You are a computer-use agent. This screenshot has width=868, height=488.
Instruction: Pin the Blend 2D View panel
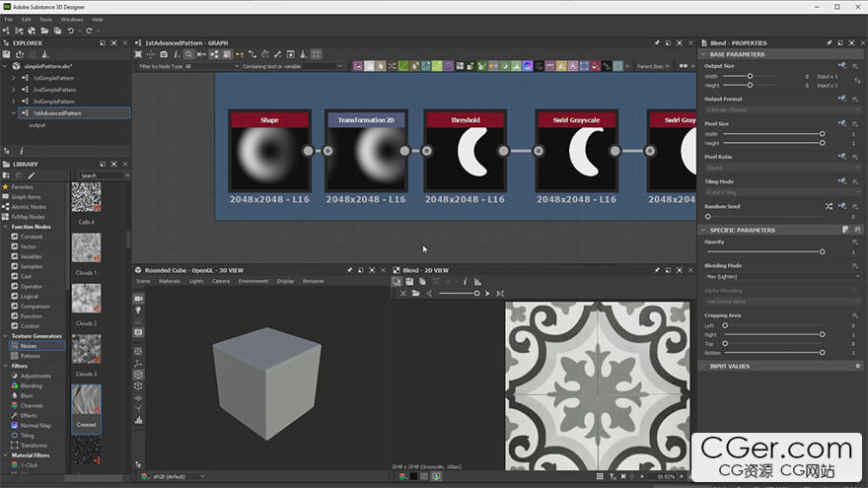(x=657, y=270)
